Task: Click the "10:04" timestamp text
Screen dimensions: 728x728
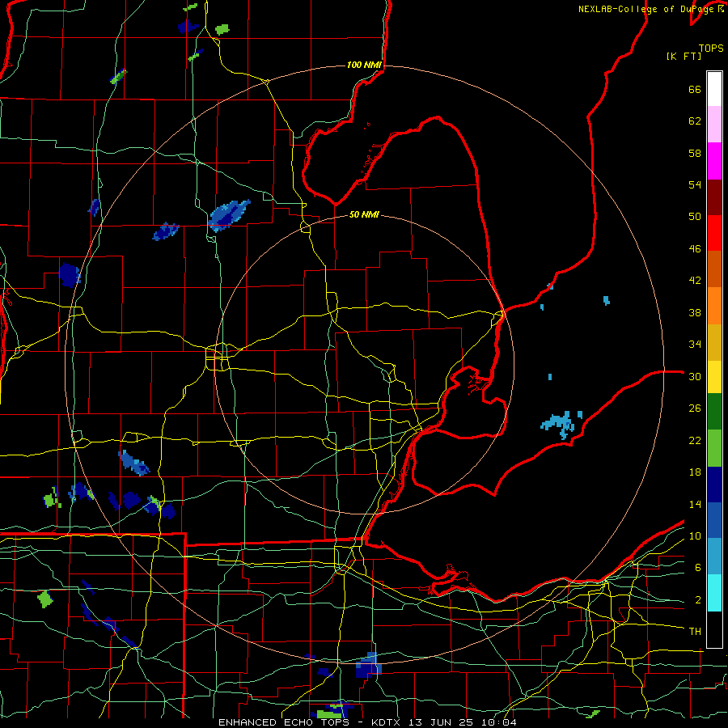Action: click(x=500, y=722)
